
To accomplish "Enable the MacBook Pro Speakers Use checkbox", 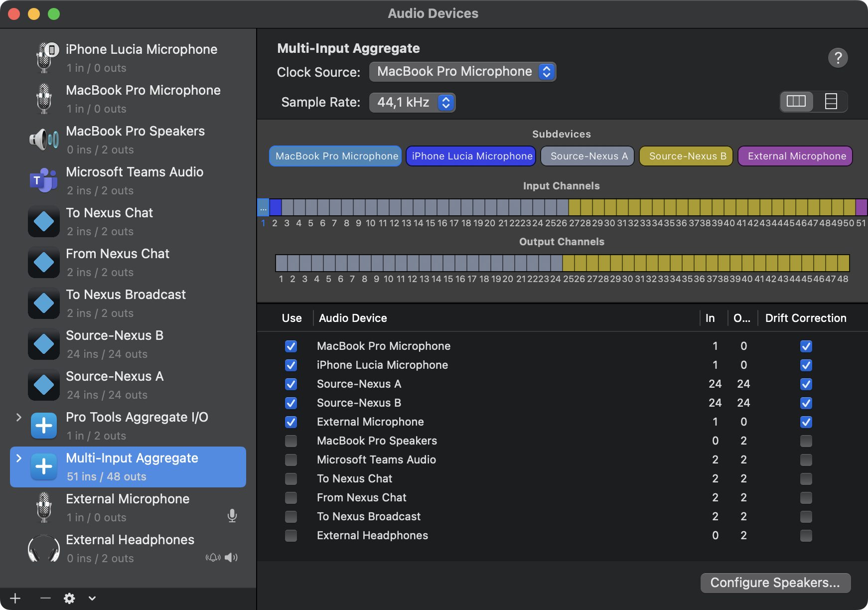I will coord(291,441).
